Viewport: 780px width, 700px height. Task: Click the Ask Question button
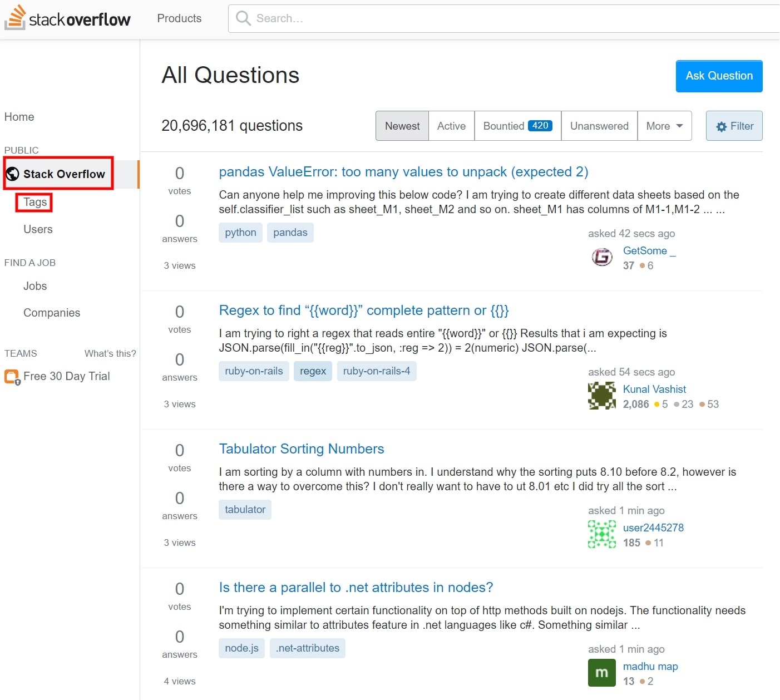pos(719,76)
